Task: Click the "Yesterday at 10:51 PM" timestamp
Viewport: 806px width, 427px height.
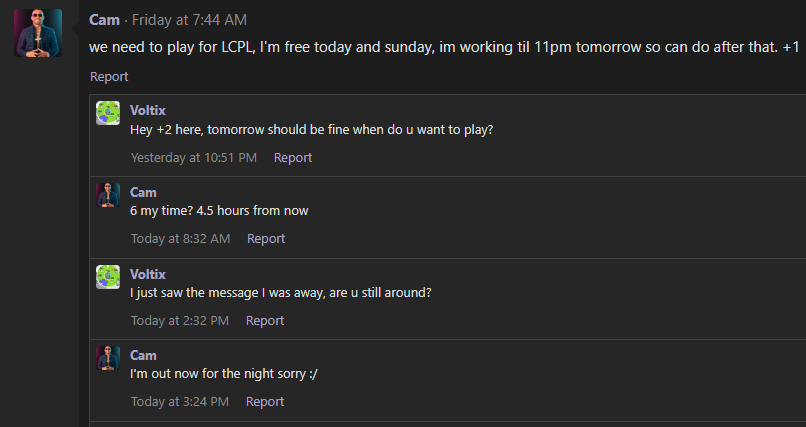Action: (194, 157)
